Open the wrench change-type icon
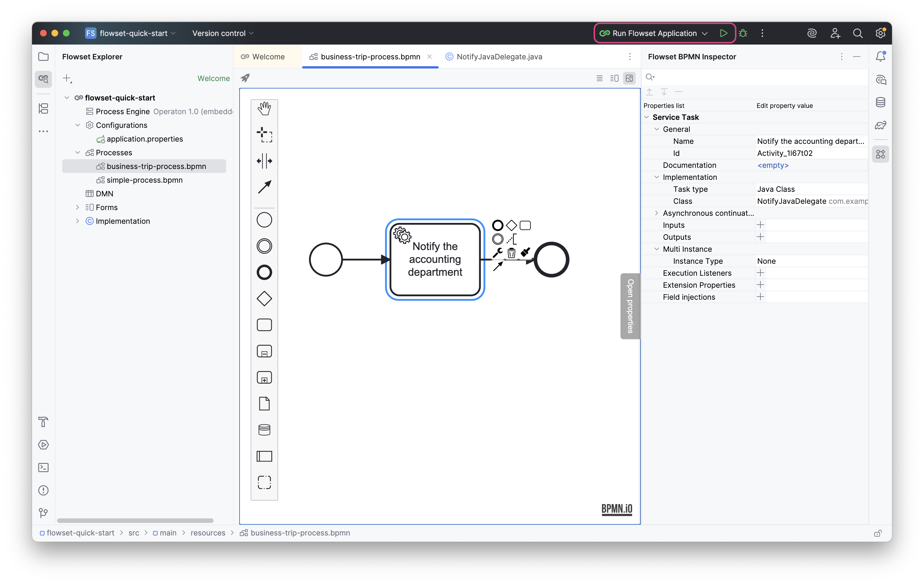The width and height of the screenshot is (924, 584). pos(497,253)
